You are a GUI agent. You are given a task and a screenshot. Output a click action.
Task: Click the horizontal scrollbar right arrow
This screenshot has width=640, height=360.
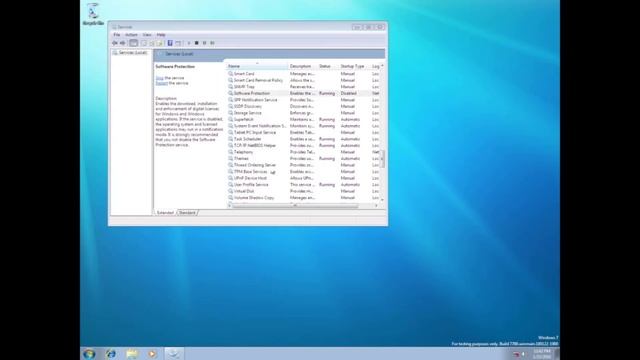(x=376, y=206)
